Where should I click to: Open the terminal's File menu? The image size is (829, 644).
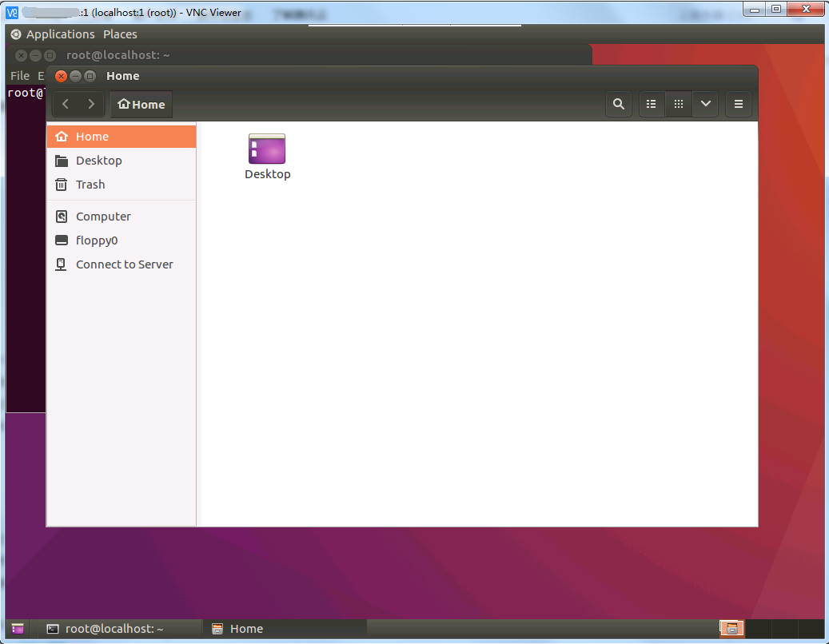click(20, 76)
